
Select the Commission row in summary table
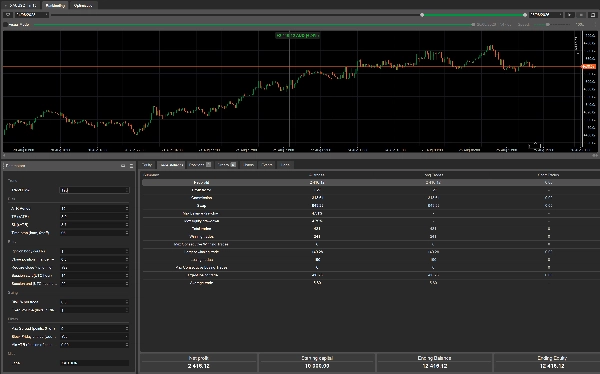pos(370,198)
